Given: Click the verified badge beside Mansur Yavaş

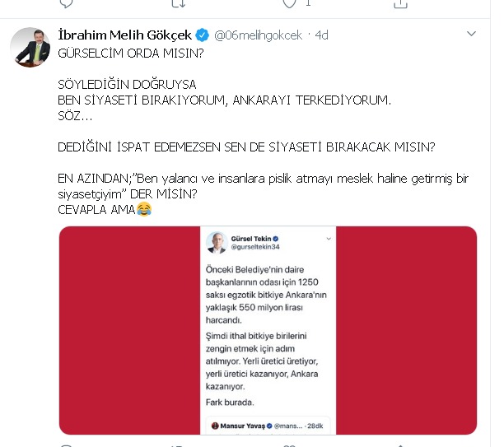Looking at the screenshot, I should (269, 426).
